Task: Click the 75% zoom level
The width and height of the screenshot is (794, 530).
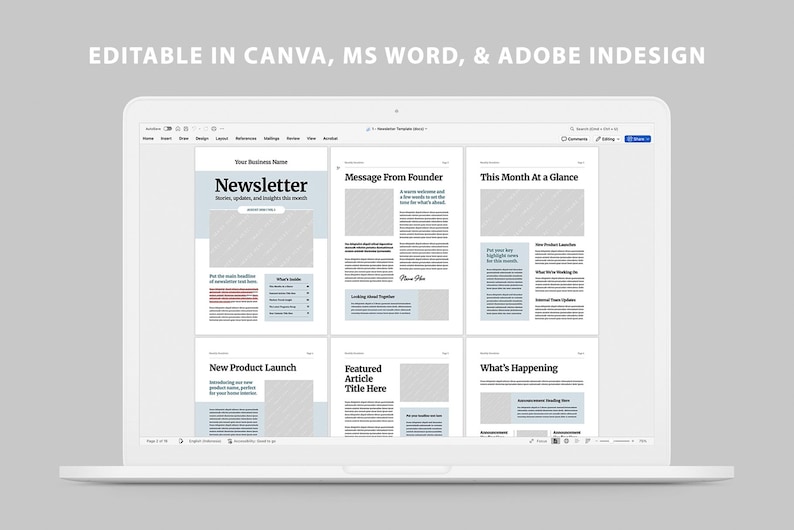Action: 643,441
